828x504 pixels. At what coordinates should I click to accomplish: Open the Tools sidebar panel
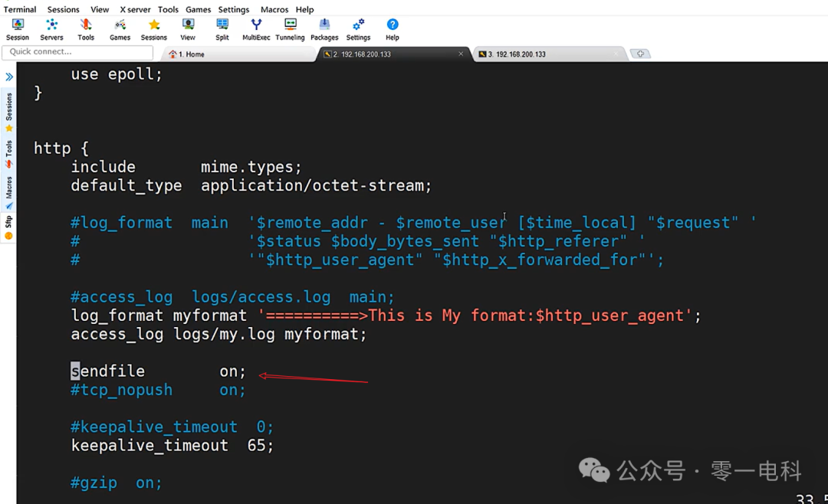pyautogui.click(x=8, y=147)
